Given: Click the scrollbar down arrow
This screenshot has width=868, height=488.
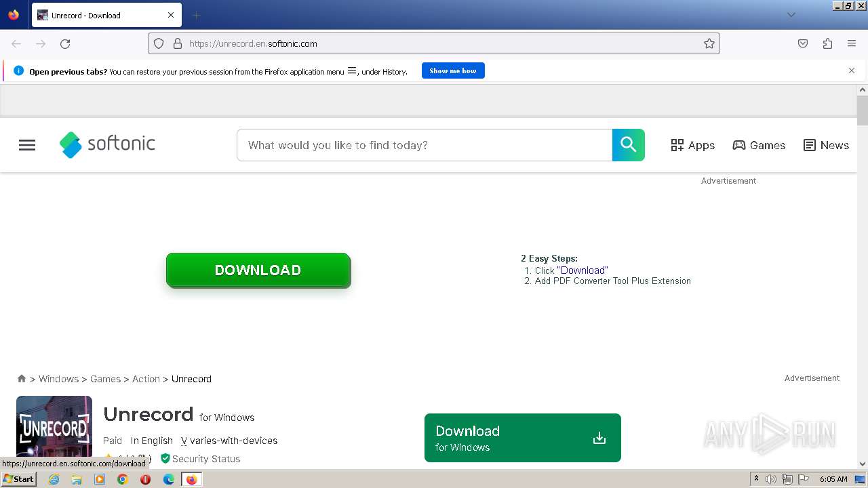Looking at the screenshot, I should pyautogui.click(x=863, y=464).
